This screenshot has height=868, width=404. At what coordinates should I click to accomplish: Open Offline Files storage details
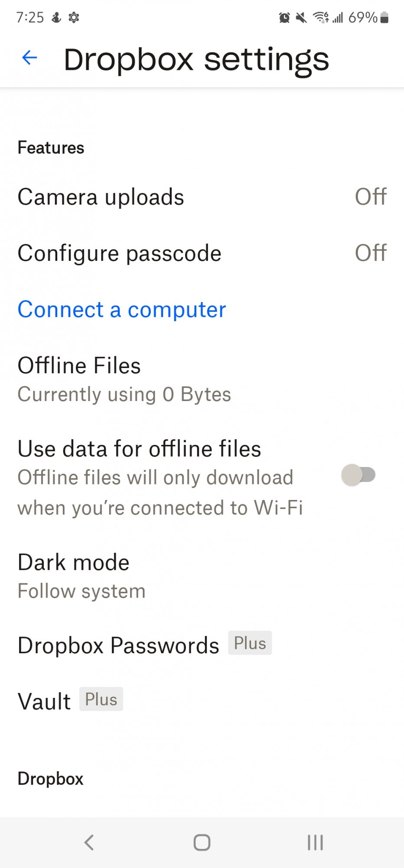[202, 380]
